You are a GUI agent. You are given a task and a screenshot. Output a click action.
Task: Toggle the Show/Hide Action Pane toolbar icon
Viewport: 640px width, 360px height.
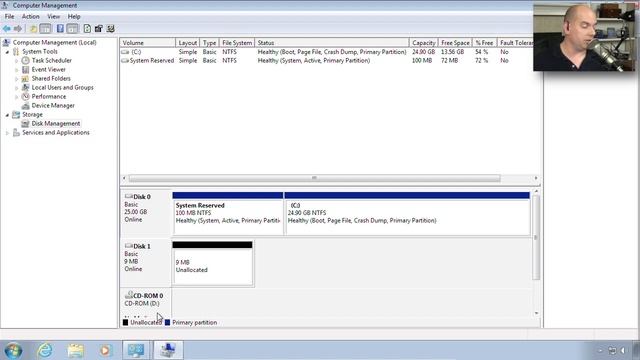pyautogui.click(x=72, y=29)
